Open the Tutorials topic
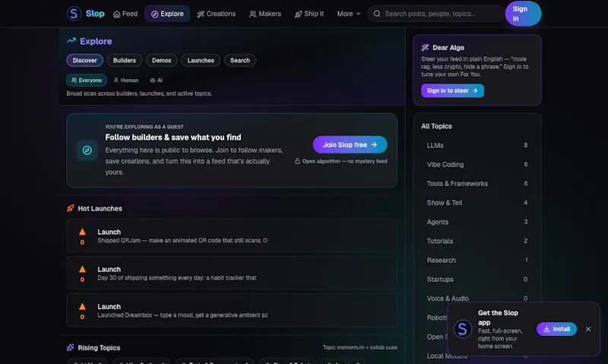The width and height of the screenshot is (608, 364). click(477, 241)
